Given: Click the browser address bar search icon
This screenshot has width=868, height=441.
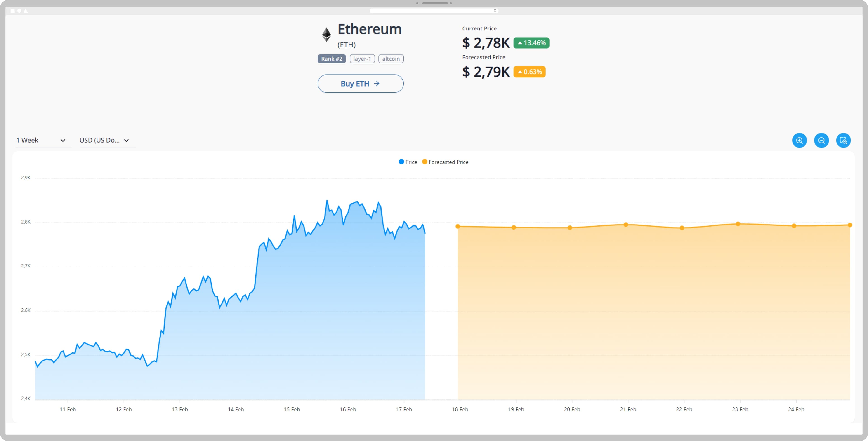Looking at the screenshot, I should (494, 11).
